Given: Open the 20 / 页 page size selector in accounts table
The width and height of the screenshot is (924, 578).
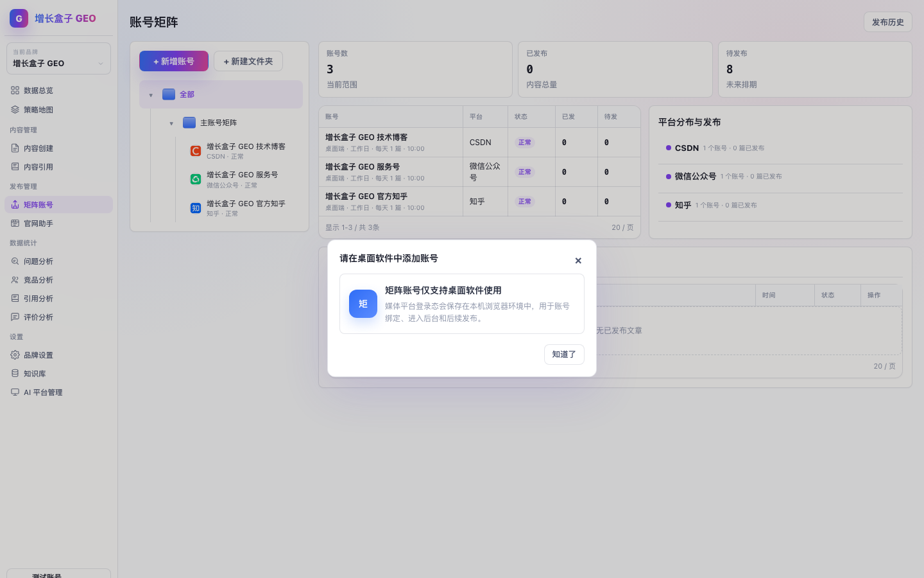Looking at the screenshot, I should pos(622,227).
